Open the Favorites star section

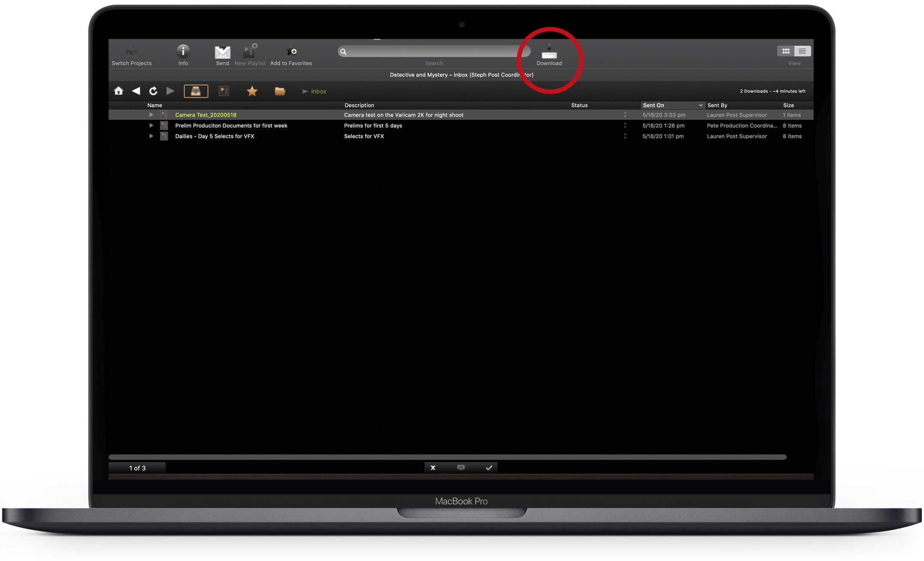pyautogui.click(x=252, y=91)
